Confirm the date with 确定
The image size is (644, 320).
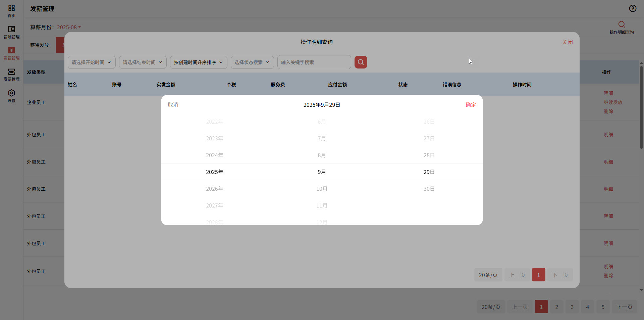coord(470,104)
